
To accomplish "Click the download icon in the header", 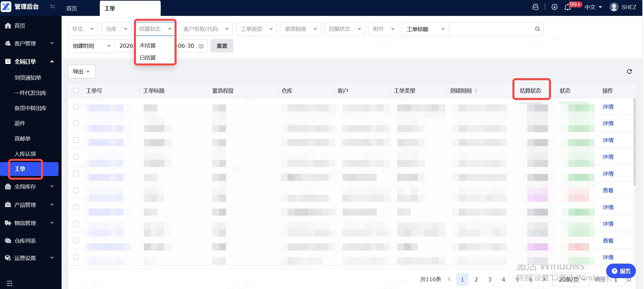I will coord(554,7).
